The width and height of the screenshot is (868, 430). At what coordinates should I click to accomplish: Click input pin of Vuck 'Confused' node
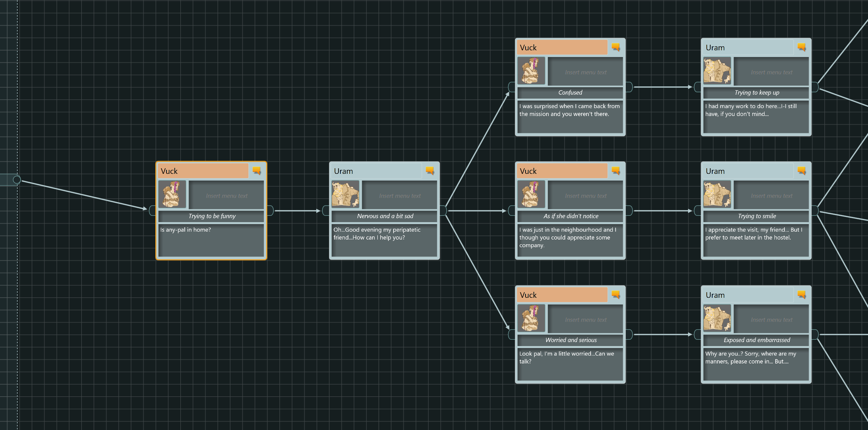[512, 87]
